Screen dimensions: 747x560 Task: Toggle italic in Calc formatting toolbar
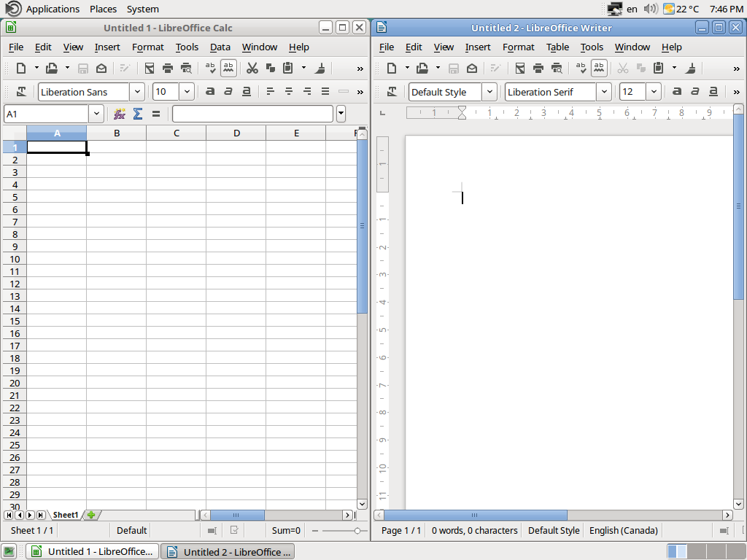pos(228,91)
